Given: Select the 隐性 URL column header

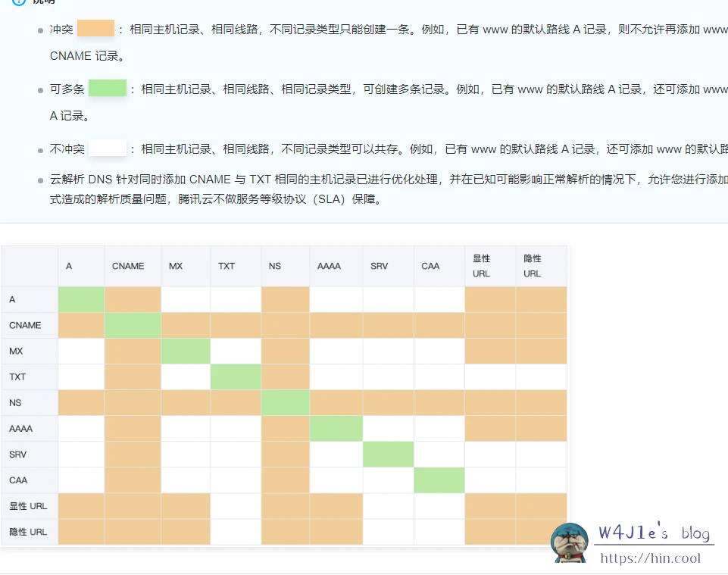Looking at the screenshot, I should pyautogui.click(x=533, y=266).
